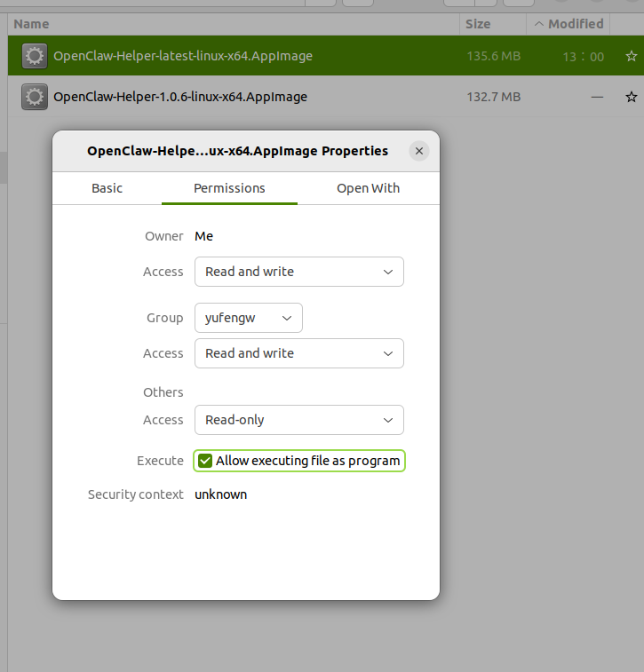Expand the Owner access dropdown

[x=298, y=272]
